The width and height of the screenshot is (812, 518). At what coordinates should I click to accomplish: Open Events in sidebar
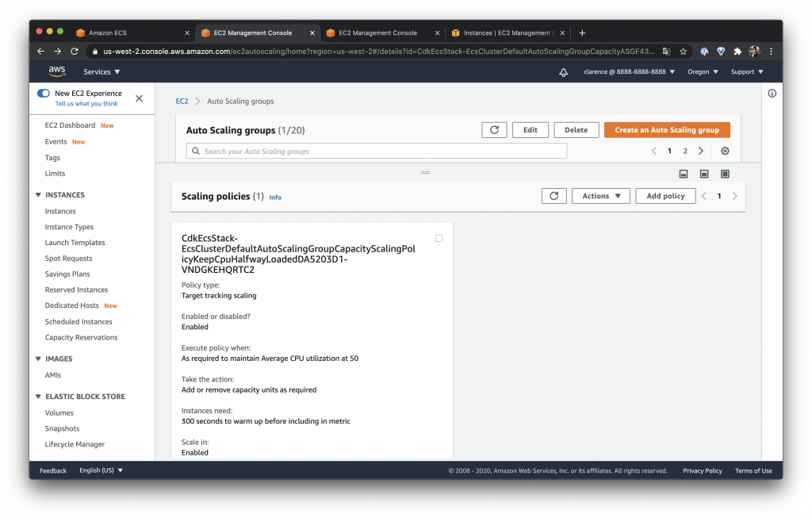(x=56, y=141)
